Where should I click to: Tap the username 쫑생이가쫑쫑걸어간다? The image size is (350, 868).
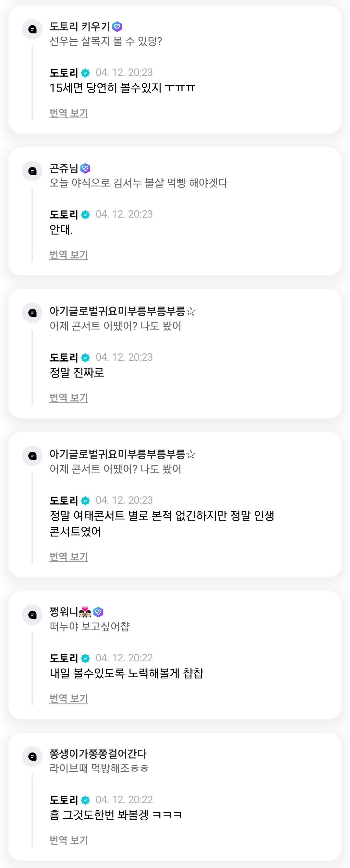click(x=98, y=753)
